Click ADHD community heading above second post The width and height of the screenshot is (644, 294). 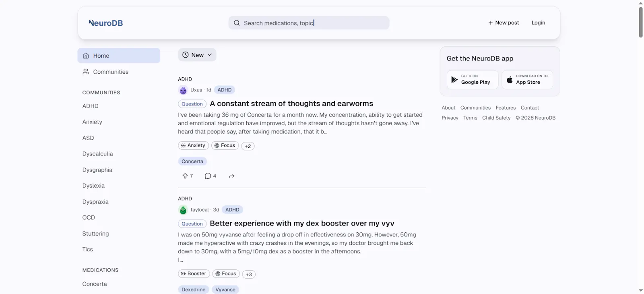point(185,199)
